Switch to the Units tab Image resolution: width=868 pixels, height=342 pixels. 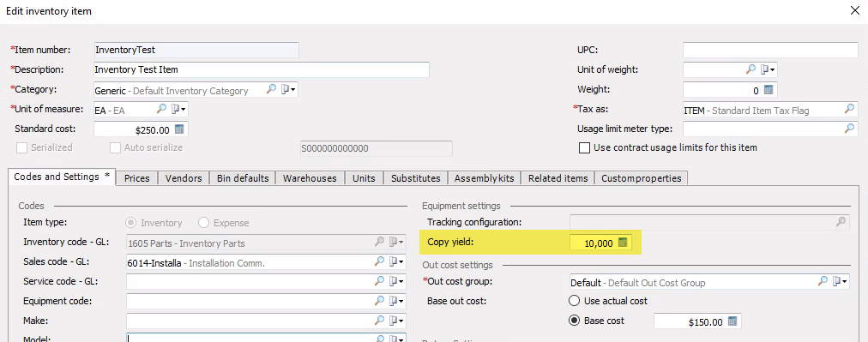(x=364, y=178)
